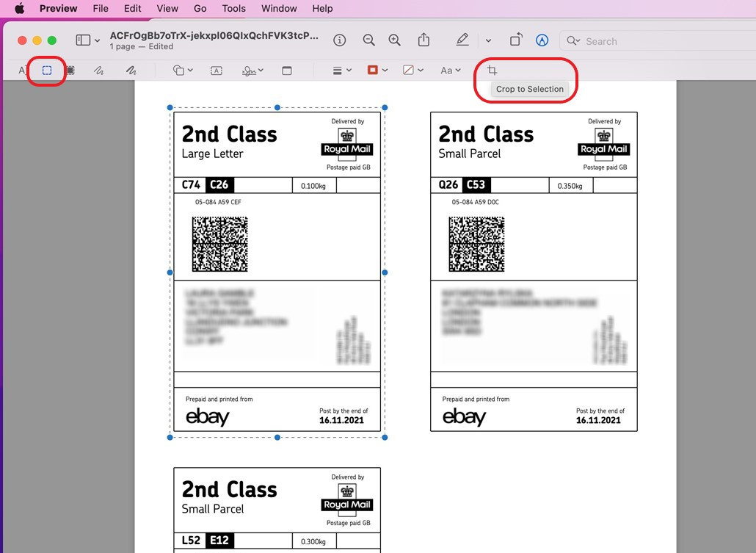Select the Text selection tool
Screen dimensions: 756x553
[x=21, y=70]
